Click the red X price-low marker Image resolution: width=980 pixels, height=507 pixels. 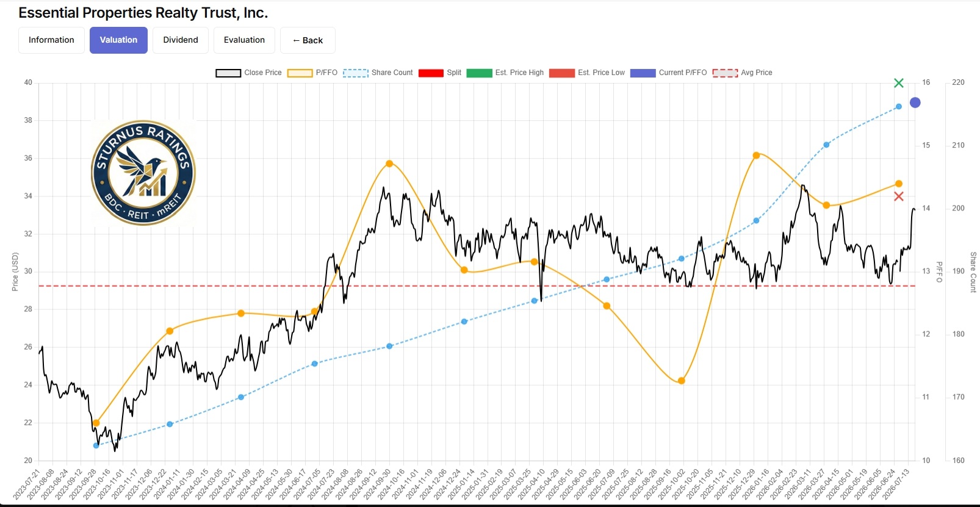tap(899, 196)
